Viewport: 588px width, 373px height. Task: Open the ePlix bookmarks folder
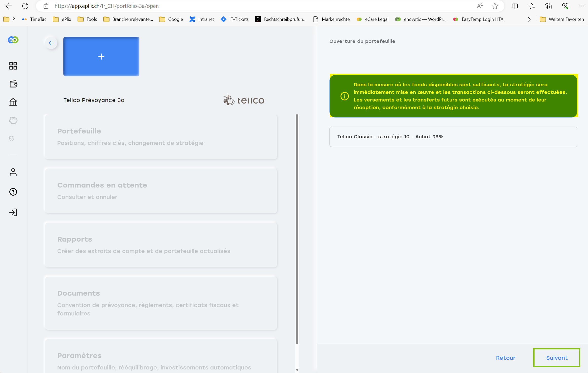coord(62,19)
